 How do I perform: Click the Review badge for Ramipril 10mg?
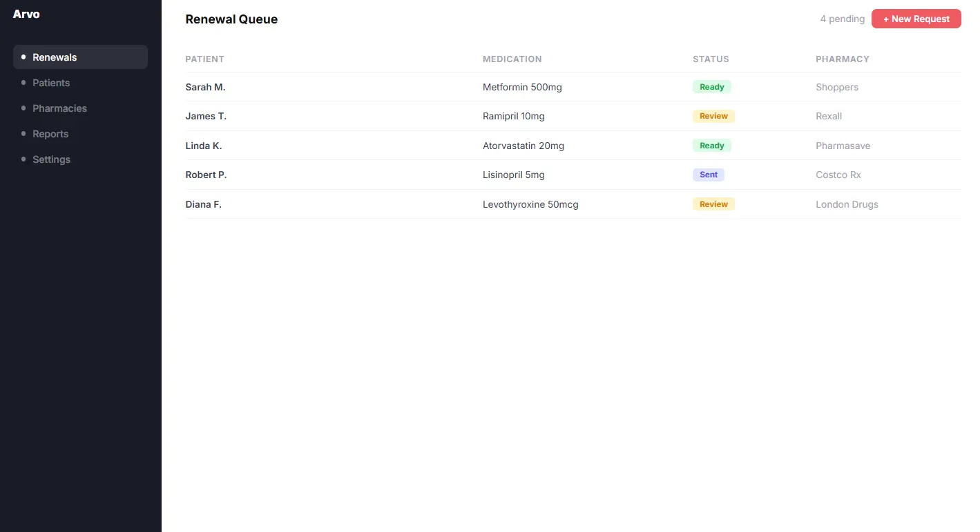tap(713, 116)
